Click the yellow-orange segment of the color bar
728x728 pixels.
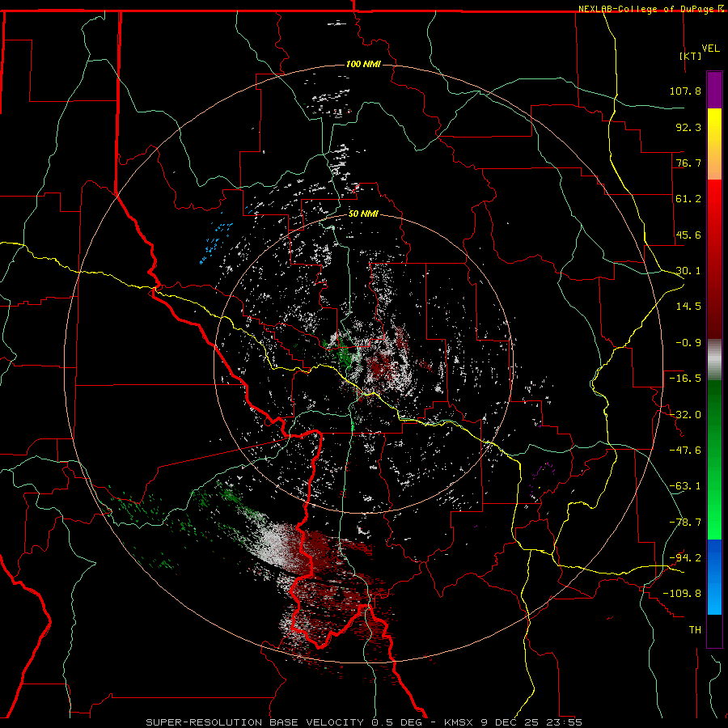coord(714,144)
